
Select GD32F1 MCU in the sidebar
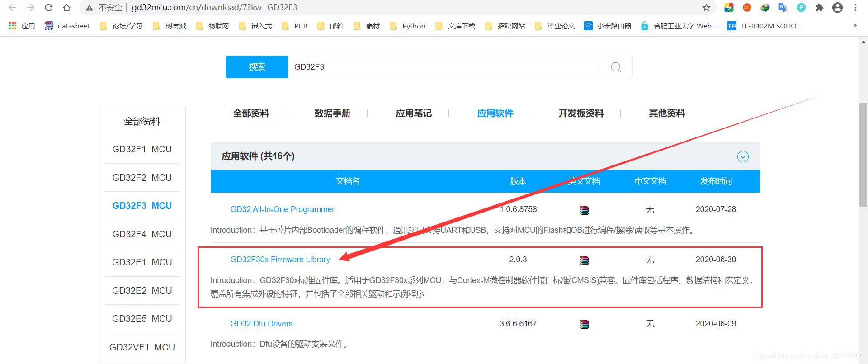[x=142, y=149]
